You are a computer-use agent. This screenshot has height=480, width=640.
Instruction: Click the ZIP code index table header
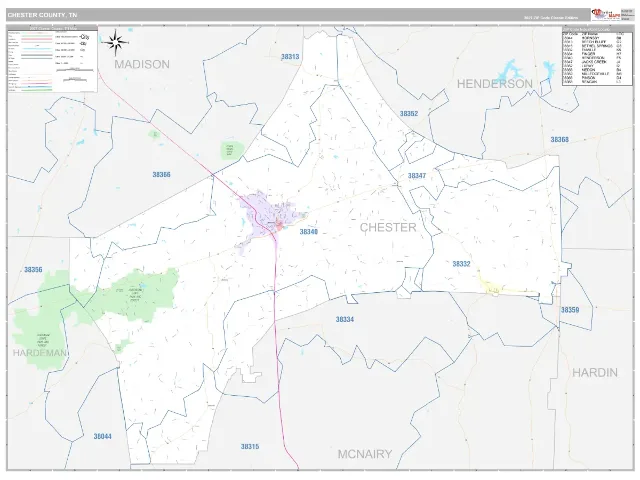597,29
